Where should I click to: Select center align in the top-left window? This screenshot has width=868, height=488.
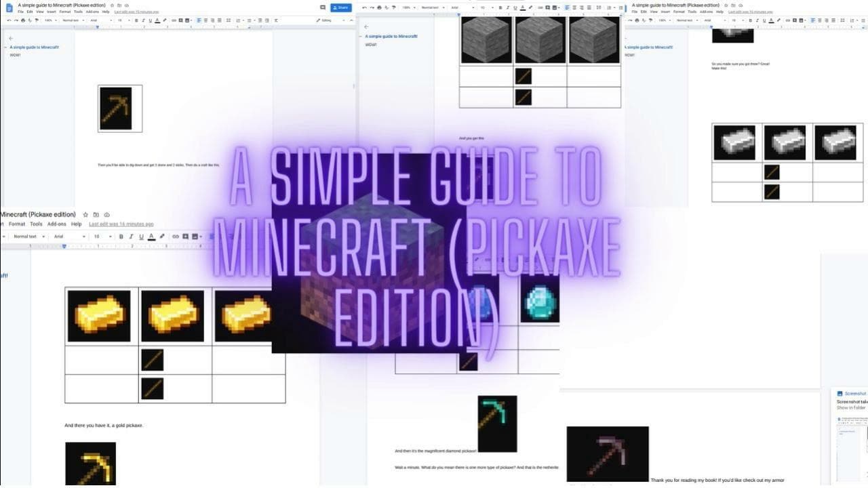[x=205, y=20]
